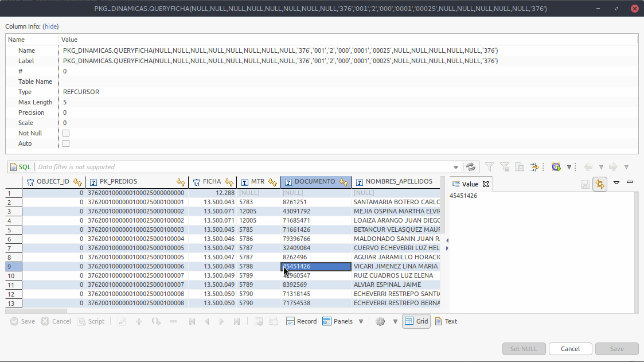Screen dimensions: 644x362
Task: Open the data filter history dropdown
Action: pyautogui.click(x=456, y=167)
